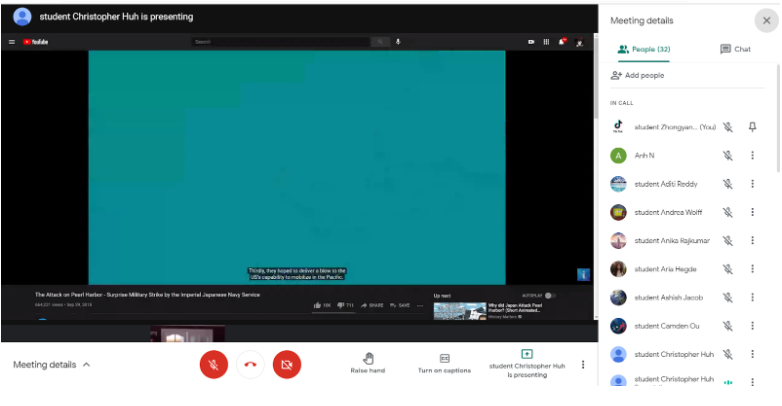Open options for muted student Christopher Huh
Image resolution: width=782 pixels, height=406 pixels.
753,355
